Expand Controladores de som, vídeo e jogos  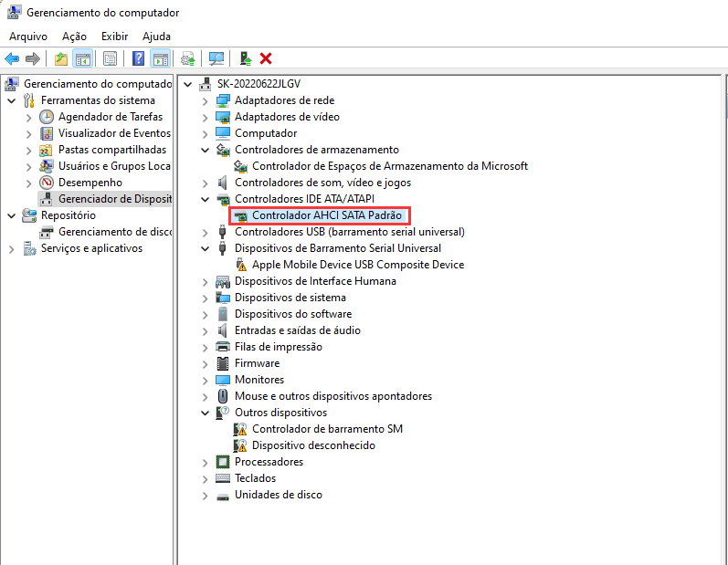(x=206, y=183)
